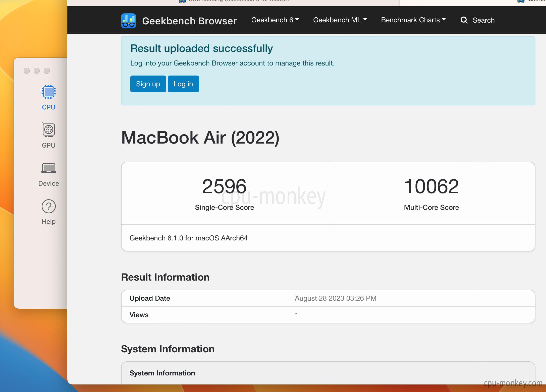Click the Geekbench logo icon
This screenshot has width=546, height=392.
click(129, 21)
